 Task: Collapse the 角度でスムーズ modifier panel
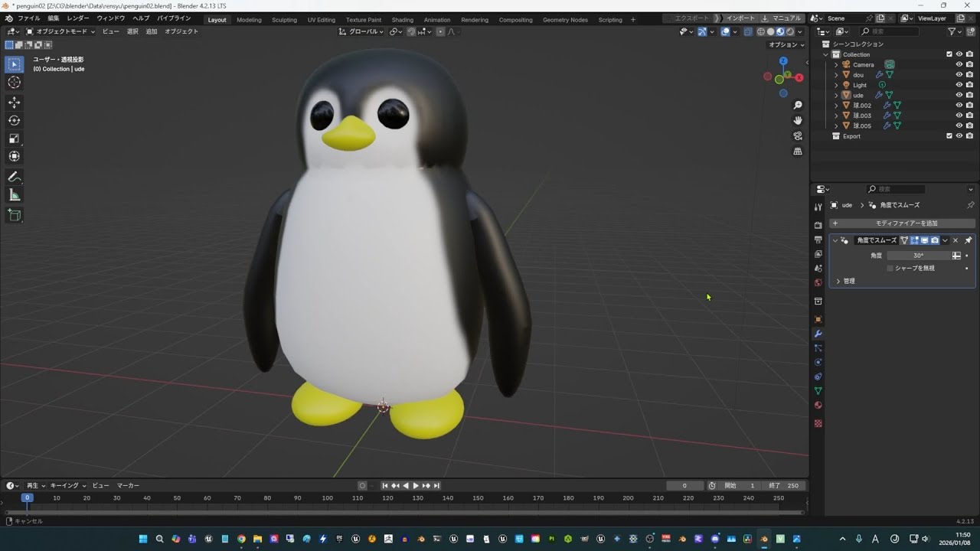[835, 240]
